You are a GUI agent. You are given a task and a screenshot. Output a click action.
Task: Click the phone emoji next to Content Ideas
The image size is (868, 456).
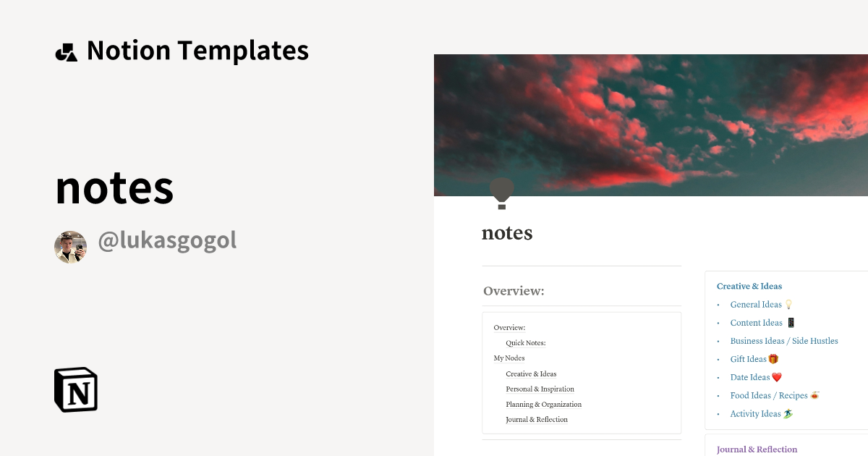tap(791, 322)
